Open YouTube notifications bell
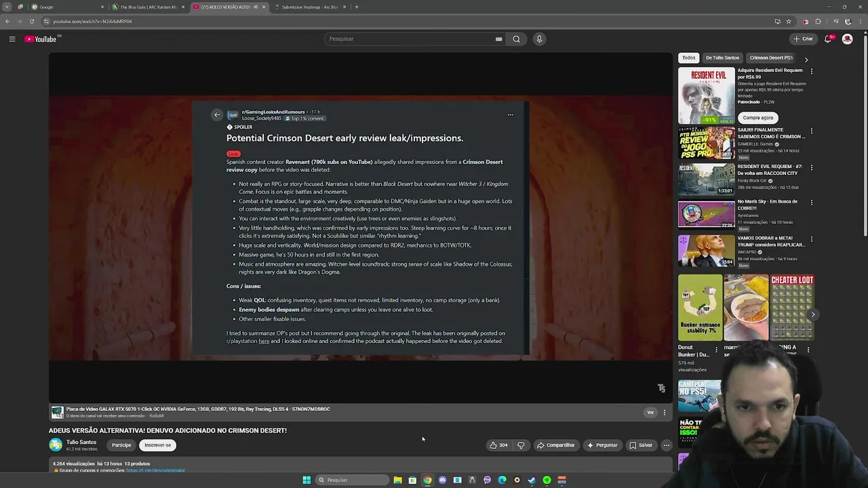Image resolution: width=868 pixels, height=488 pixels. (x=828, y=39)
